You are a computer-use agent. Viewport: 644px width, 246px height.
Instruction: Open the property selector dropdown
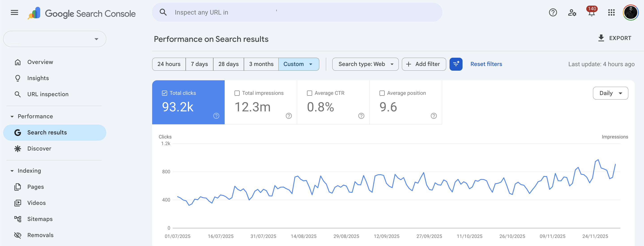pos(55,39)
